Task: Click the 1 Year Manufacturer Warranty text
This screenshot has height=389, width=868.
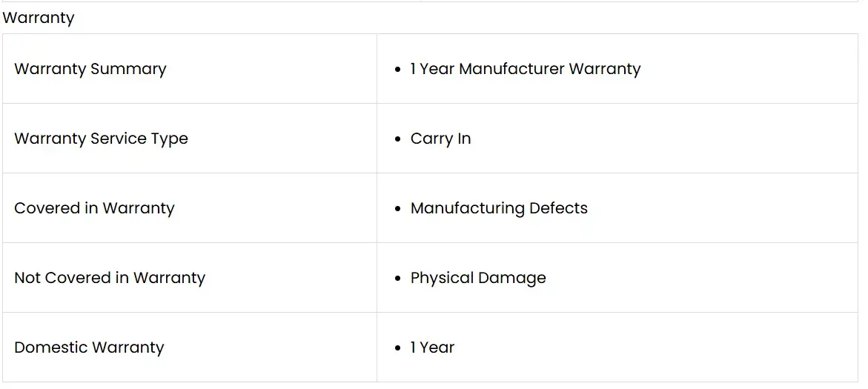Action: click(525, 69)
